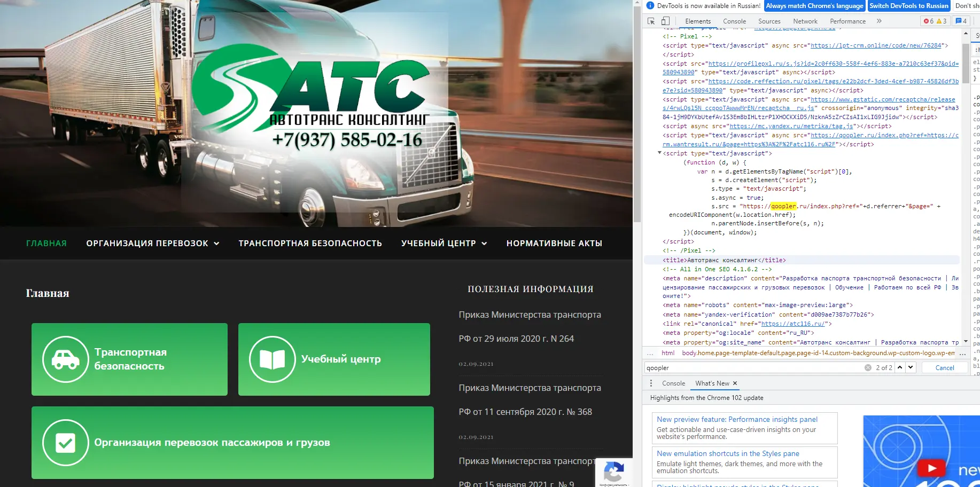The image size is (980, 487).
Task: Click the html breadcrumb item
Action: (x=668, y=353)
